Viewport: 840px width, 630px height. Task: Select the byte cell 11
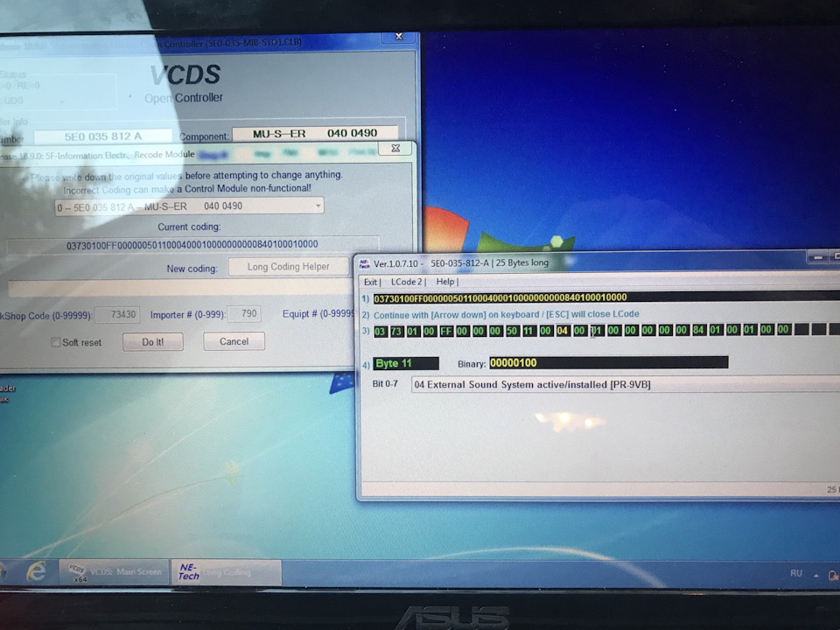[x=528, y=331]
